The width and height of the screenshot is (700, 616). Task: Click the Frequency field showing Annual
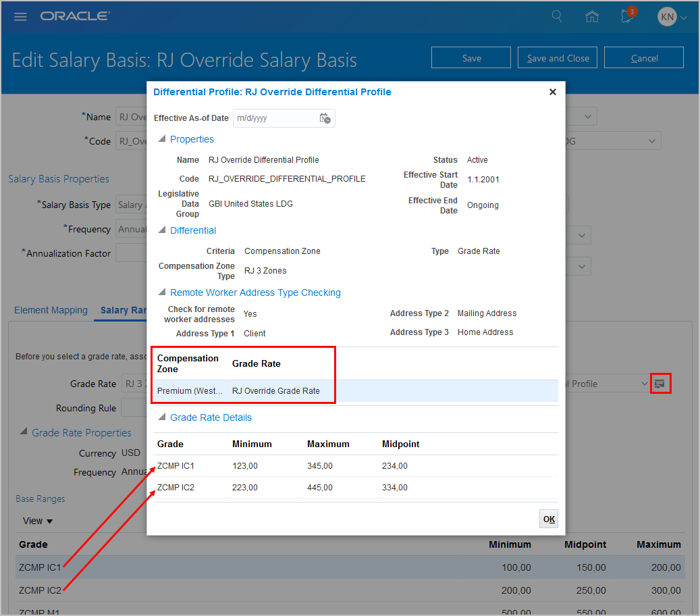coord(131,229)
